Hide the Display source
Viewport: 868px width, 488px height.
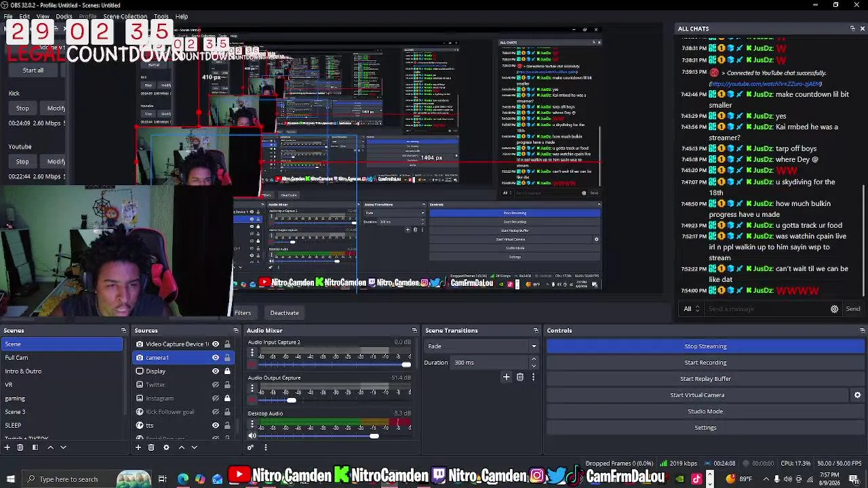tap(216, 371)
